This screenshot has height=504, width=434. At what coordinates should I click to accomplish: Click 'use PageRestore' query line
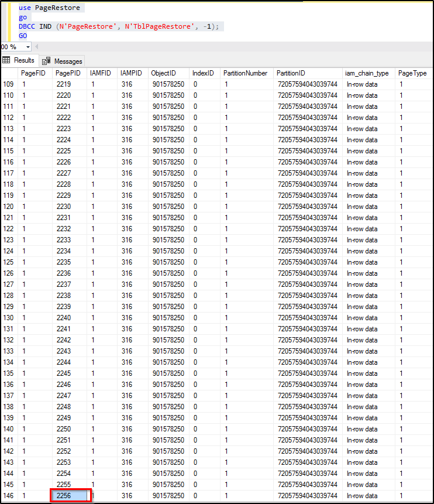(49, 8)
